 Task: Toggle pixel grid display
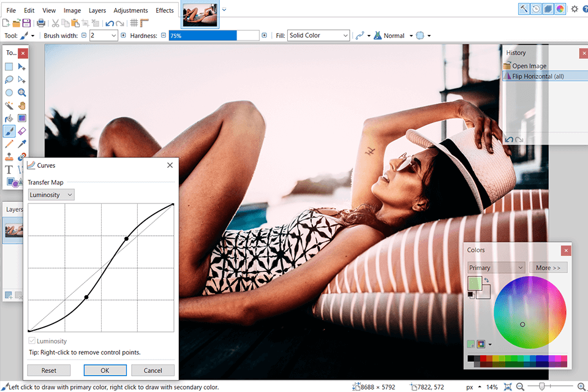click(x=134, y=23)
